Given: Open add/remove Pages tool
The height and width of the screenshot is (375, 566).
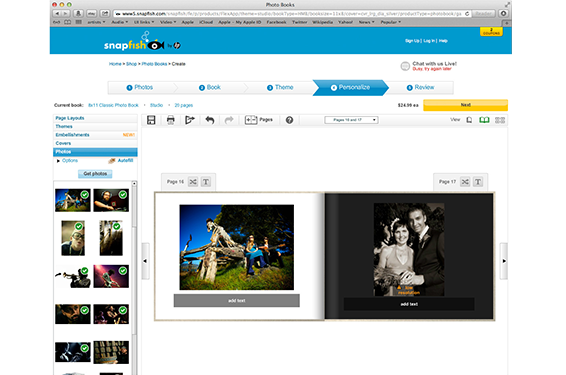Looking at the screenshot, I should point(258,120).
